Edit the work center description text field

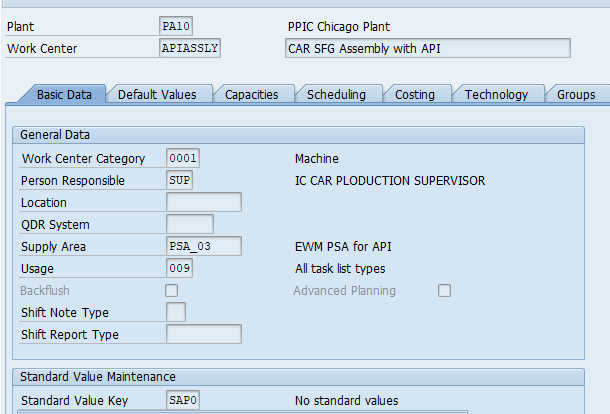tap(427, 48)
